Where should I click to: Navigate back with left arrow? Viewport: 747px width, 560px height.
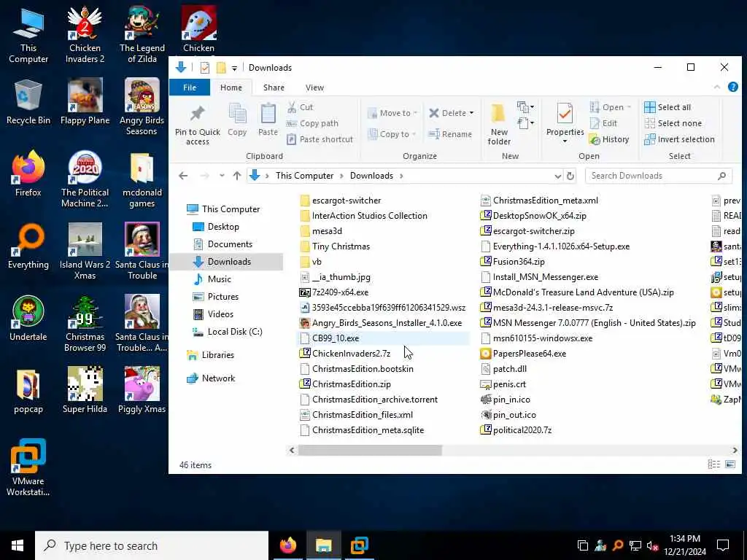click(x=183, y=176)
